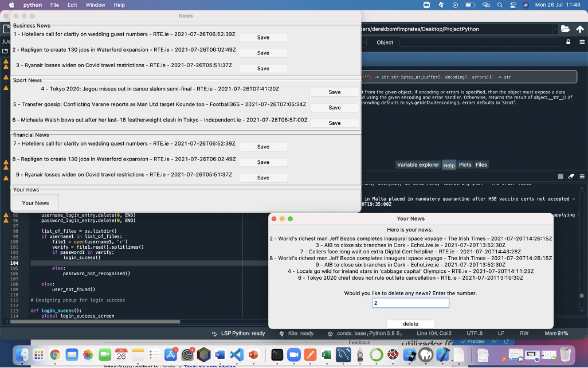Save the Tokyo 2020 Jegou headline
Screen dimensions: 588x368
pyautogui.click(x=335, y=92)
